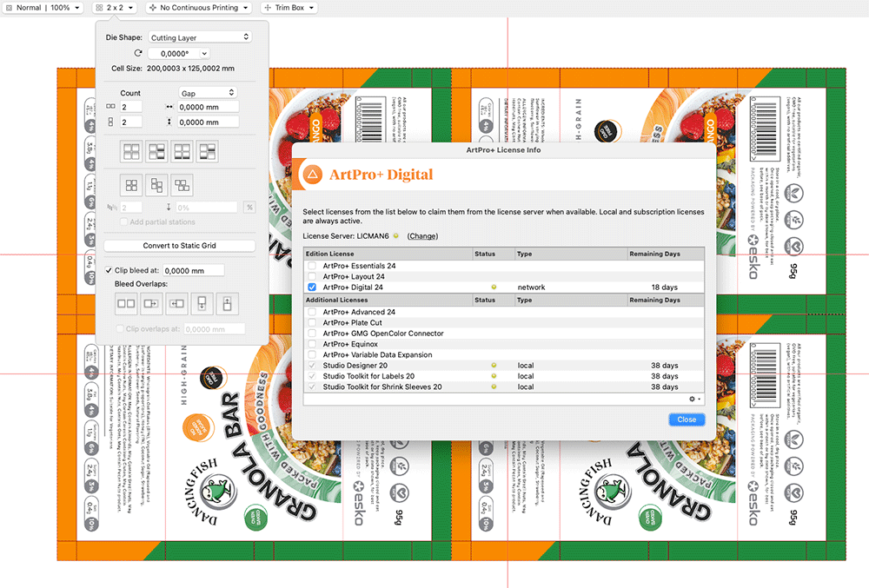Pick the first Bleed Overlaps option icon
Screen dimensions: 869x588
coord(126,303)
